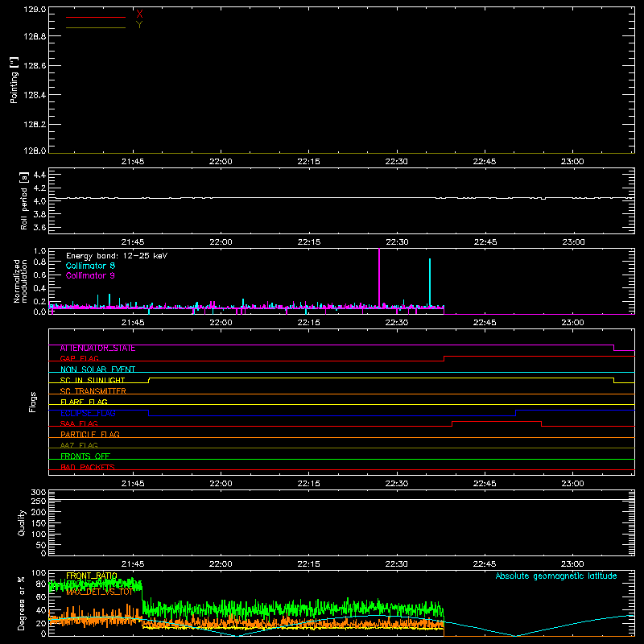644x644 pixels.
Task: Click the Degrees or % axis title
Action: [21, 603]
